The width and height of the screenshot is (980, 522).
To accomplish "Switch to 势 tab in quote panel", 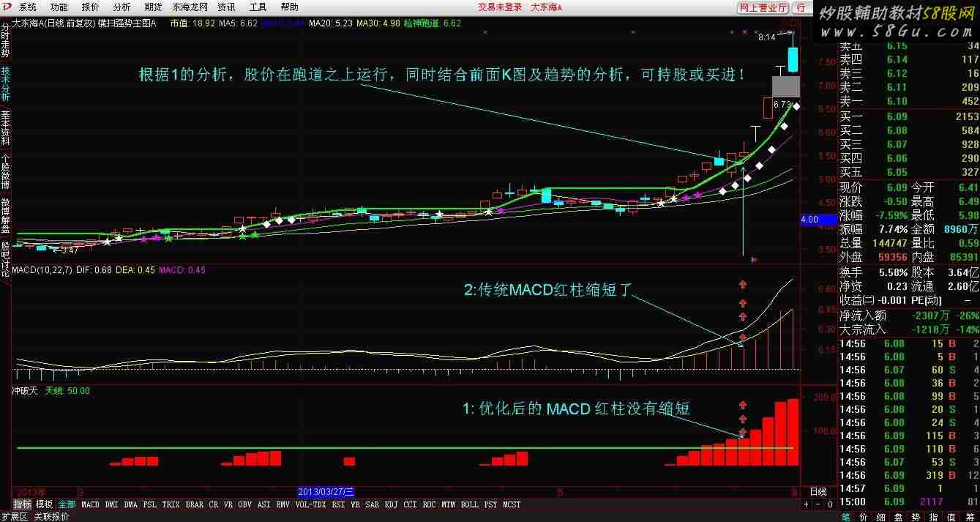I will point(918,516).
